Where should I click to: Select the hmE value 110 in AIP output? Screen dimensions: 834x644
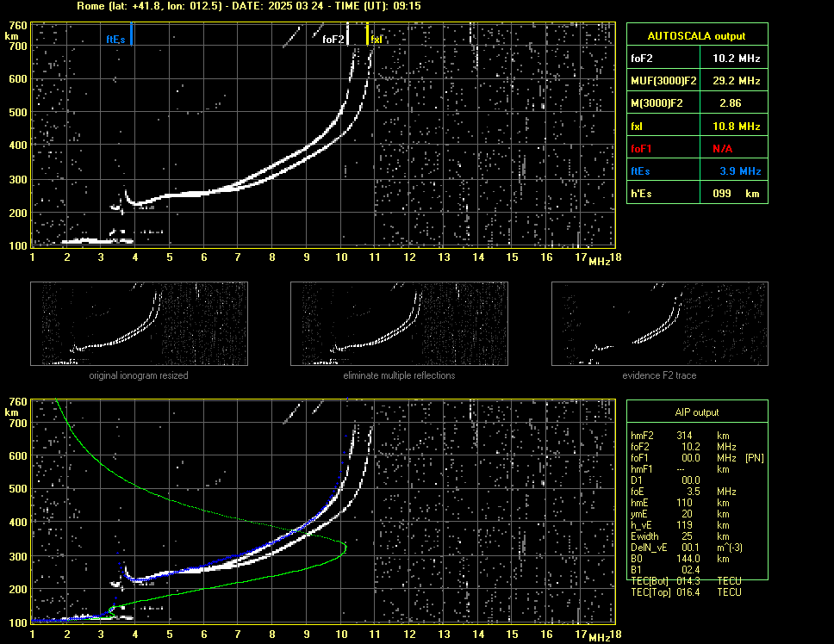684,503
